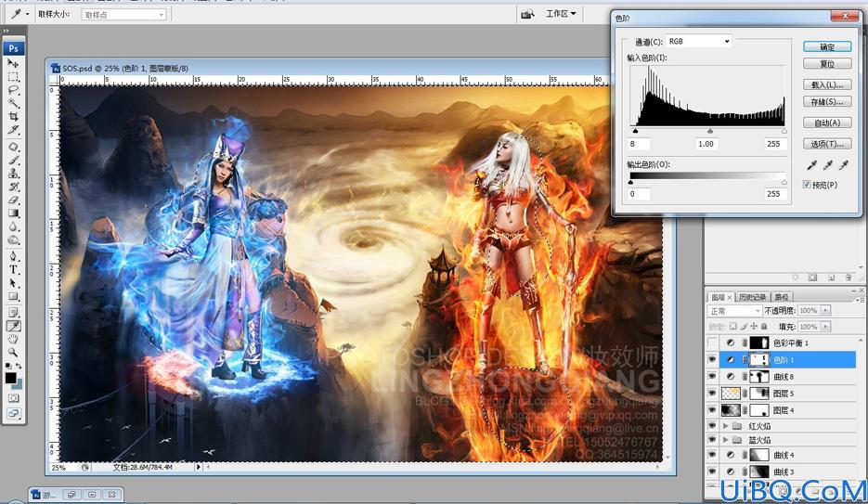868x504 pixels.
Task: Click the input shadow value field 8
Action: 639,144
